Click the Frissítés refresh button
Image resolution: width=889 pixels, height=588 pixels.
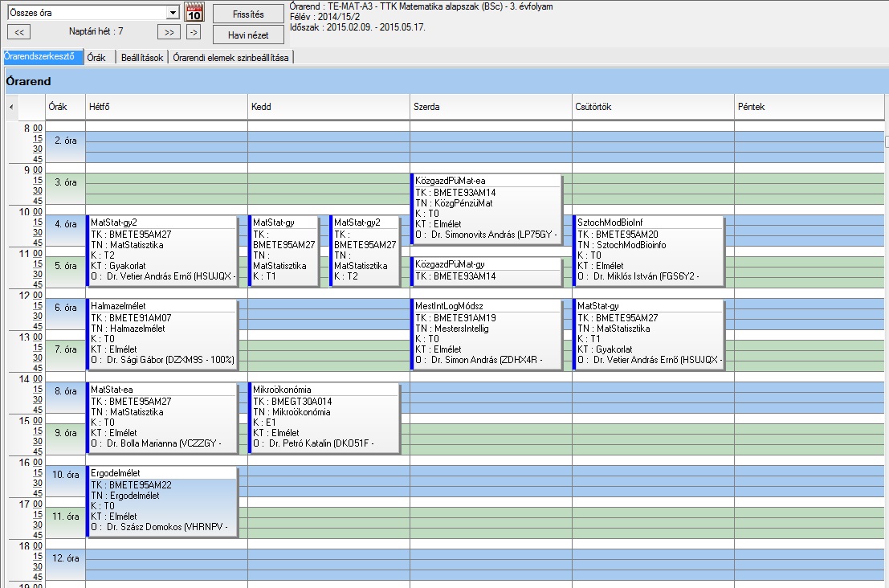tap(248, 14)
